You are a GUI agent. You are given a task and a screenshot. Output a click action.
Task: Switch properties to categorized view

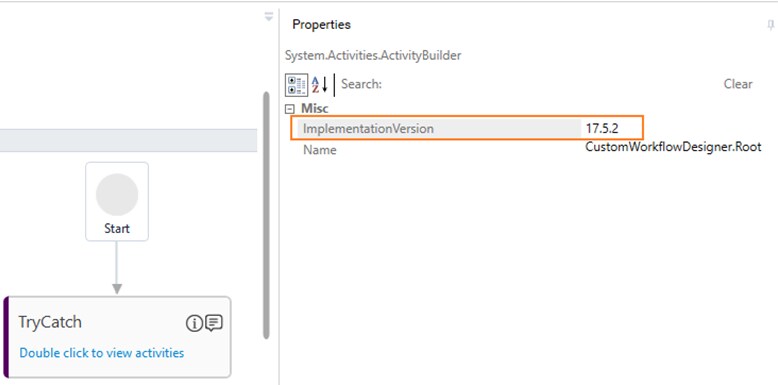coord(297,85)
